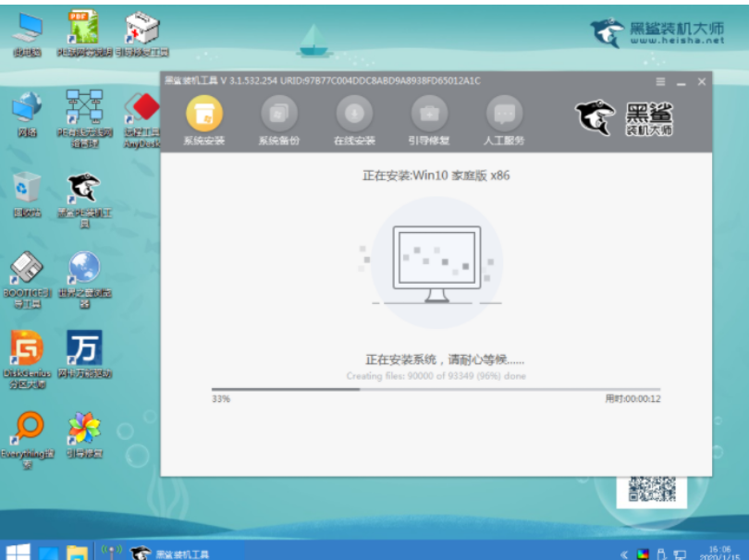
Task: Open the Windows Start menu
Action: pyautogui.click(x=18, y=552)
